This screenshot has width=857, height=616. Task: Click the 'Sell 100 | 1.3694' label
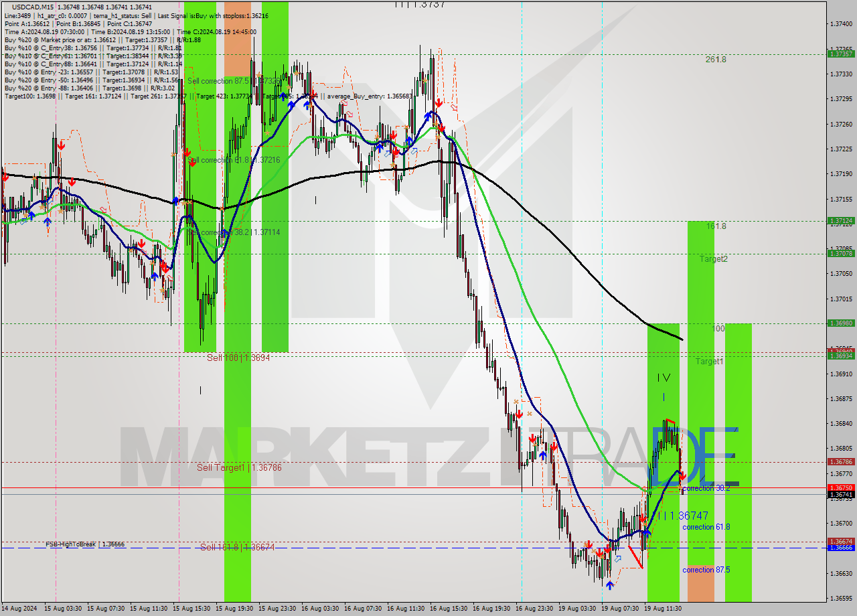[x=238, y=358]
